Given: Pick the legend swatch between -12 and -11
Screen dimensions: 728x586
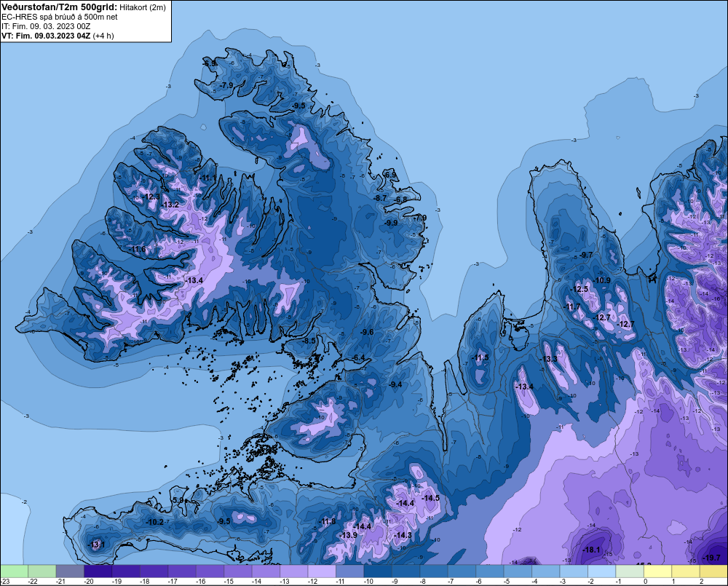Looking at the screenshot, I should pyautogui.click(x=322, y=571).
